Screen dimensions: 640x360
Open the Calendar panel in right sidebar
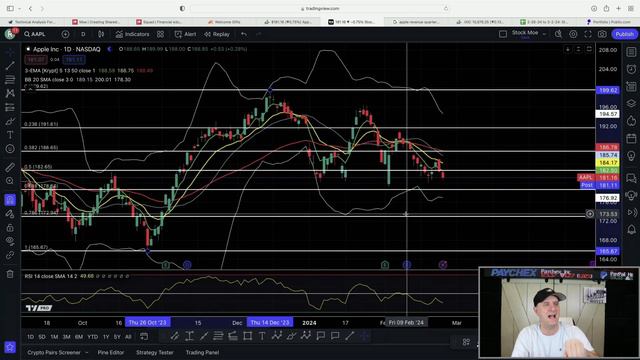click(631, 138)
